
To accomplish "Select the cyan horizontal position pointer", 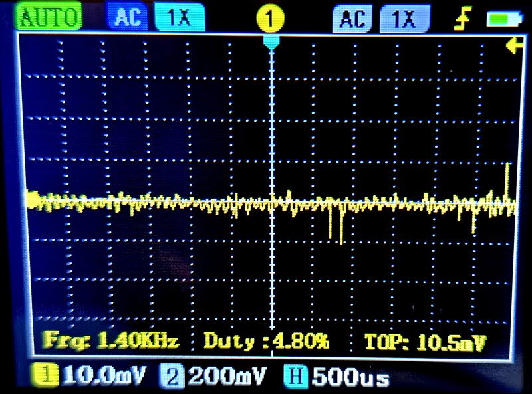I will (x=271, y=43).
